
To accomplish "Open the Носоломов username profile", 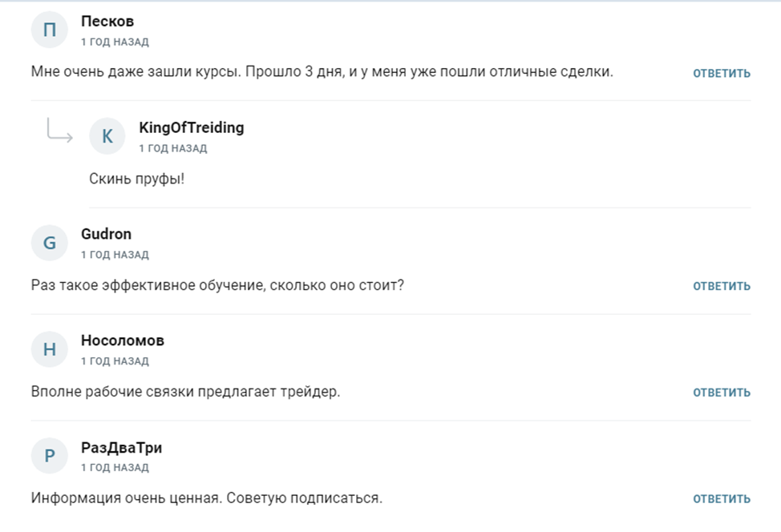I will click(x=123, y=341).
